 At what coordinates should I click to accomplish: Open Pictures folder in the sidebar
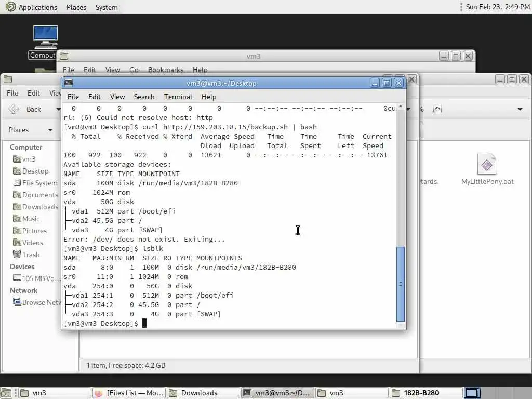click(x=30, y=231)
